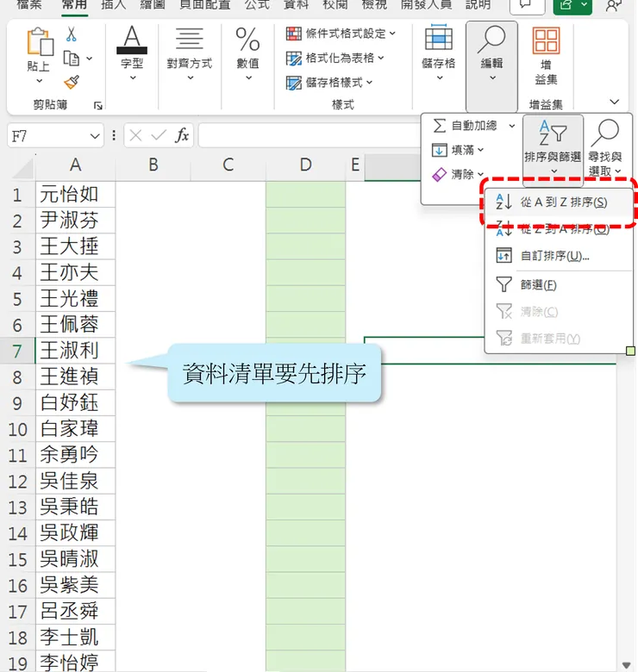638x672 pixels.
Task: Open 條件式格式設定 conditional formatting
Action: click(x=341, y=34)
